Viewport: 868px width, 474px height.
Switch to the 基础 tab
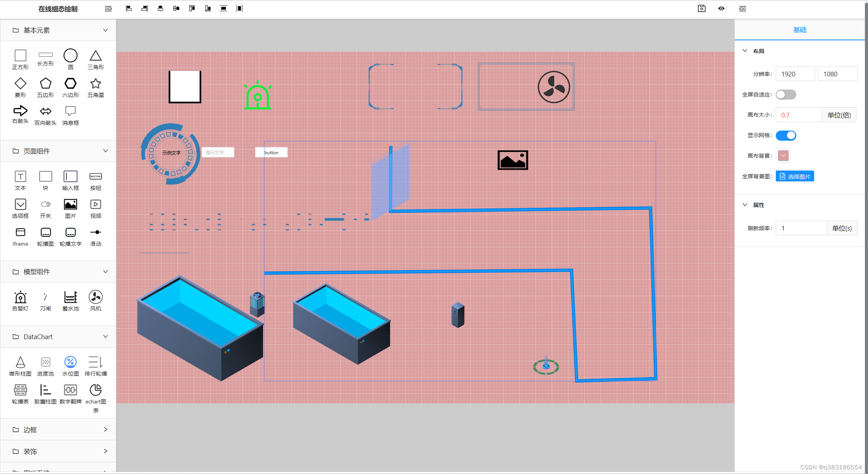coord(800,29)
